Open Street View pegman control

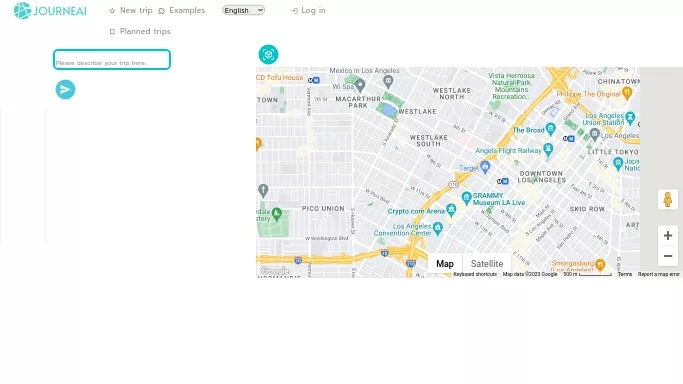(668, 199)
